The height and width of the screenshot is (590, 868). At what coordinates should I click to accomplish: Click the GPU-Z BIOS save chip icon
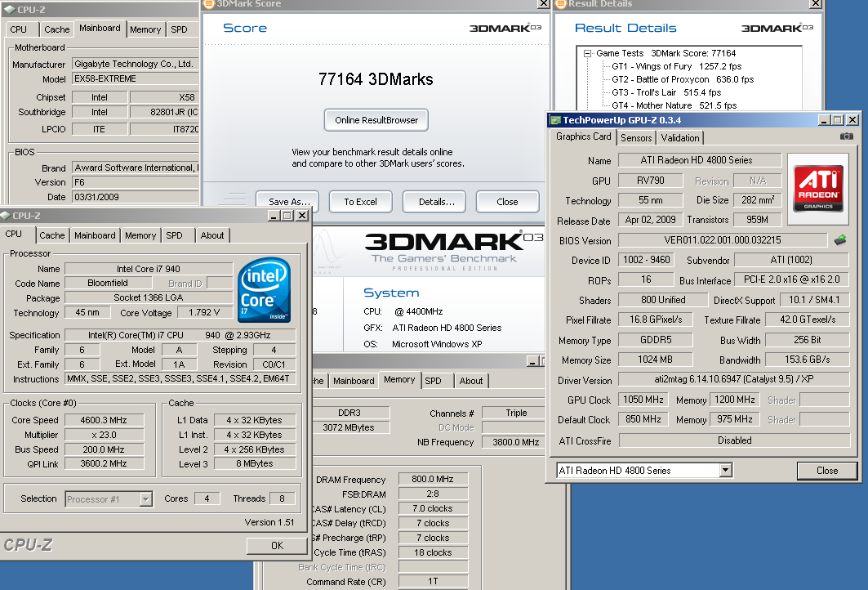[x=840, y=240]
